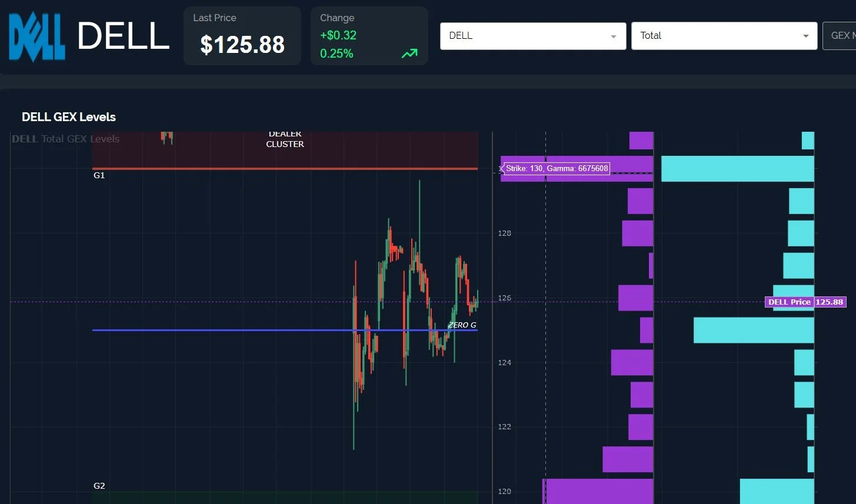The image size is (856, 504).
Task: Click the purple bar at strike 124
Action: pyautogui.click(x=632, y=362)
